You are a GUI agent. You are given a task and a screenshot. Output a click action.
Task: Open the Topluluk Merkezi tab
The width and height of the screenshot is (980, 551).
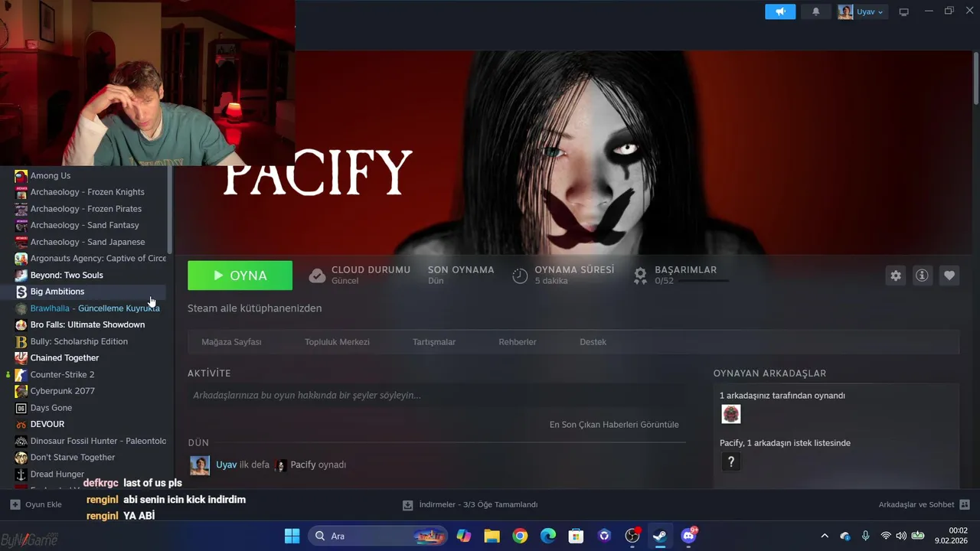[x=337, y=342]
